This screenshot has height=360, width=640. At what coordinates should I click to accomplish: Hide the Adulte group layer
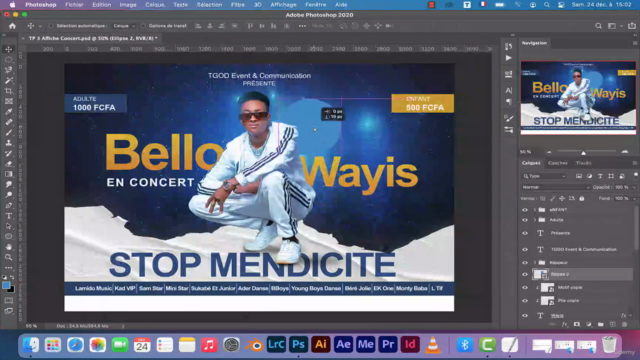[x=525, y=220]
